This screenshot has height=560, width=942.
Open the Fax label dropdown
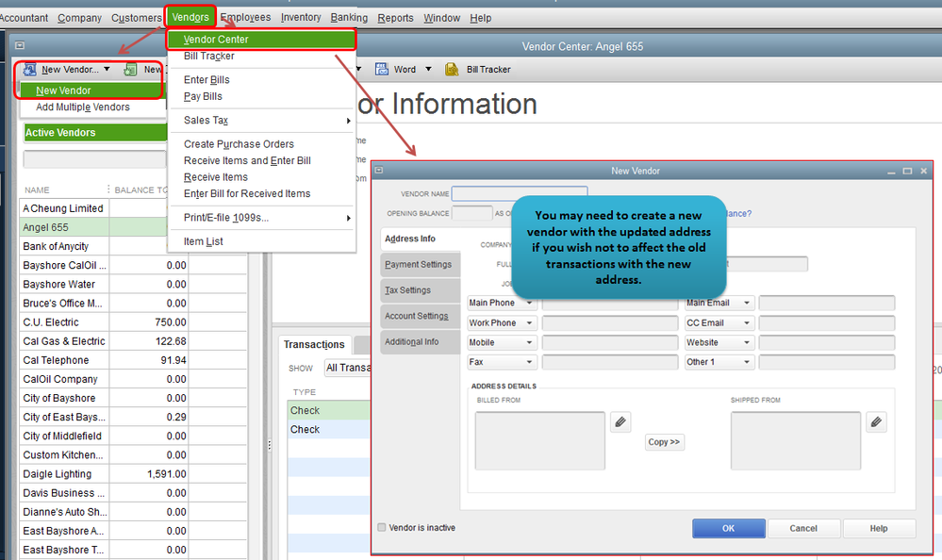point(529,362)
